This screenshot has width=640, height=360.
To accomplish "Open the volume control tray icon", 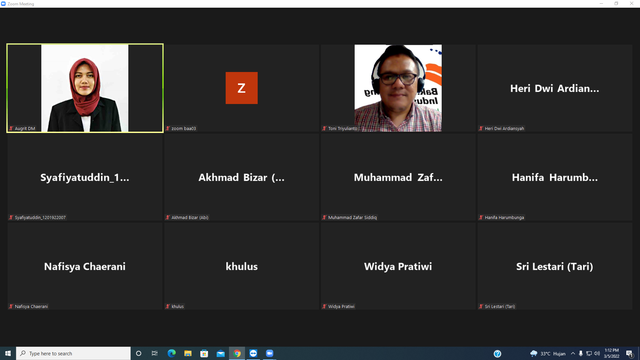I will 597,353.
